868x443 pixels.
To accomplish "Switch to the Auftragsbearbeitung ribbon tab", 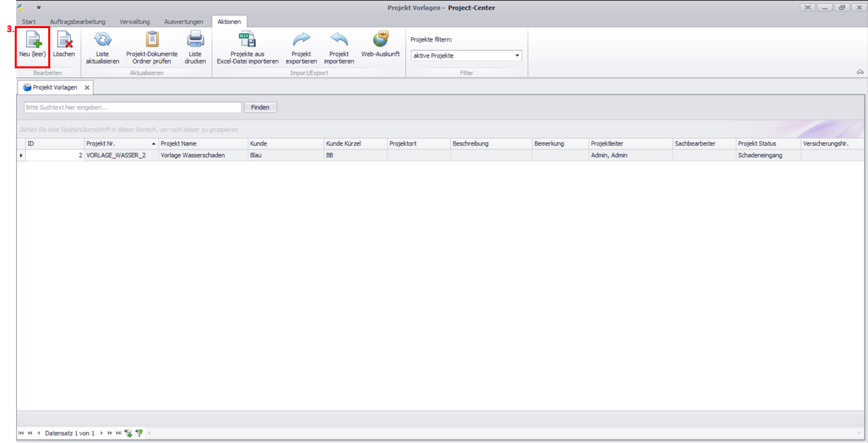I will [78, 21].
